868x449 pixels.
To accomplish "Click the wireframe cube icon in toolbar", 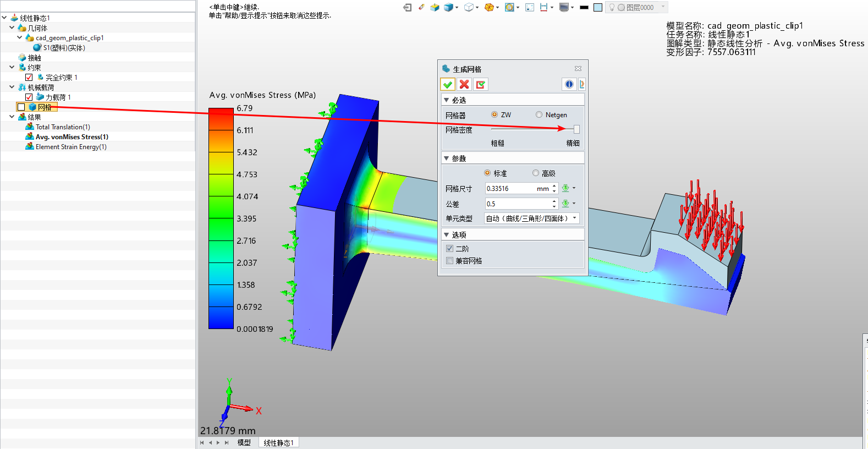I will coord(469,7).
